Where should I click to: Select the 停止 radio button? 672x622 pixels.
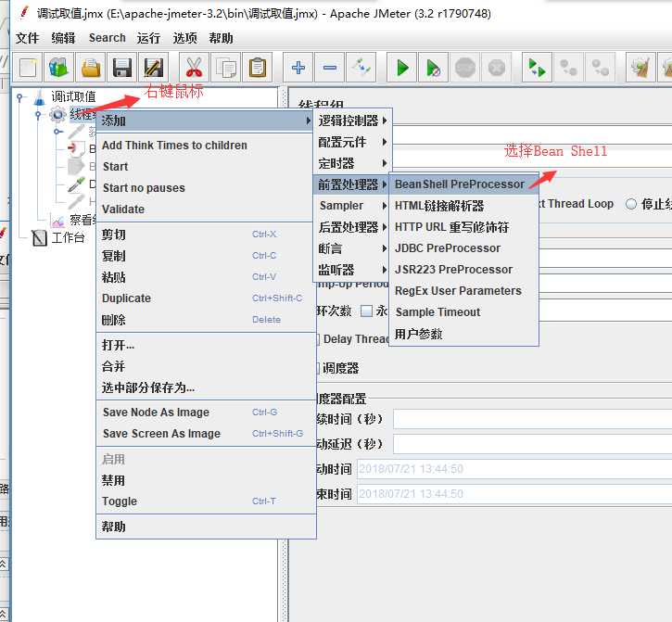pos(631,204)
